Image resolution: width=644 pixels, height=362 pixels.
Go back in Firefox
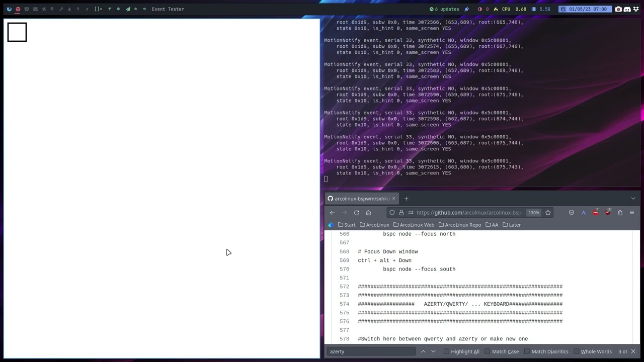coord(332,213)
